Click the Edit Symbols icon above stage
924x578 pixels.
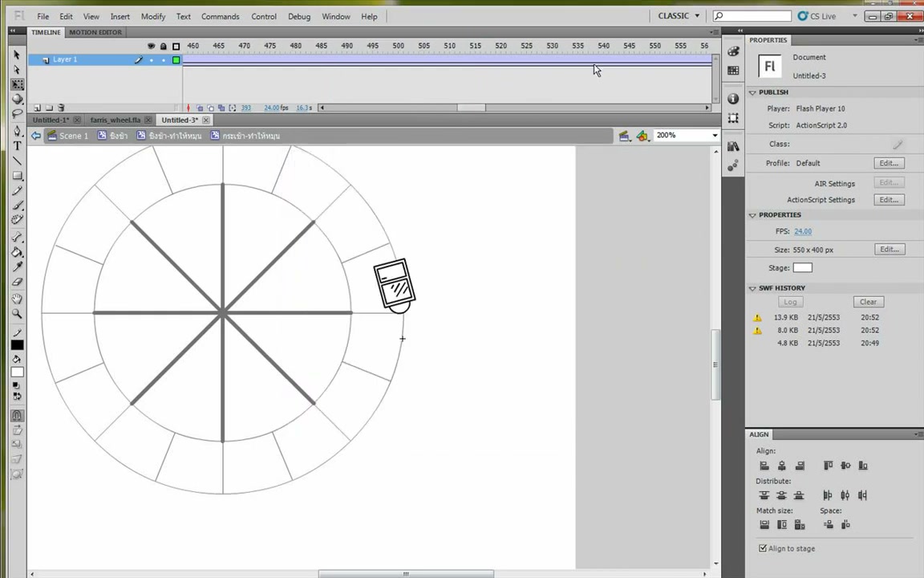(x=642, y=136)
